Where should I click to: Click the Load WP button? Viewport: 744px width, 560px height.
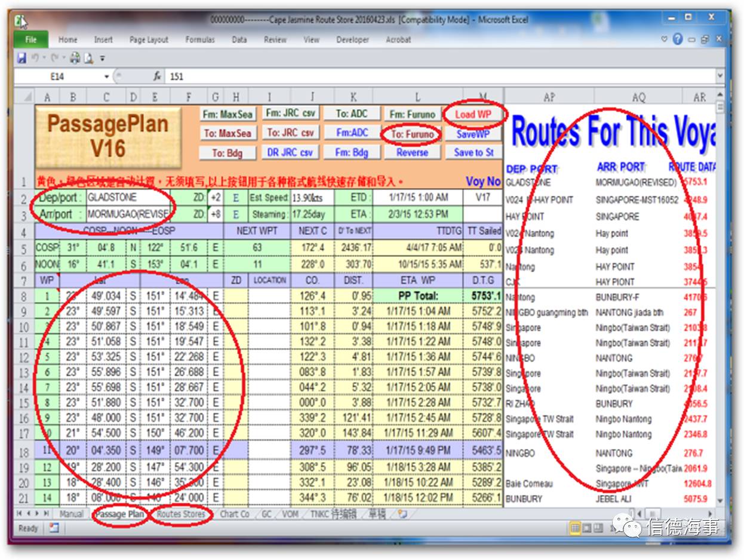[x=474, y=114]
